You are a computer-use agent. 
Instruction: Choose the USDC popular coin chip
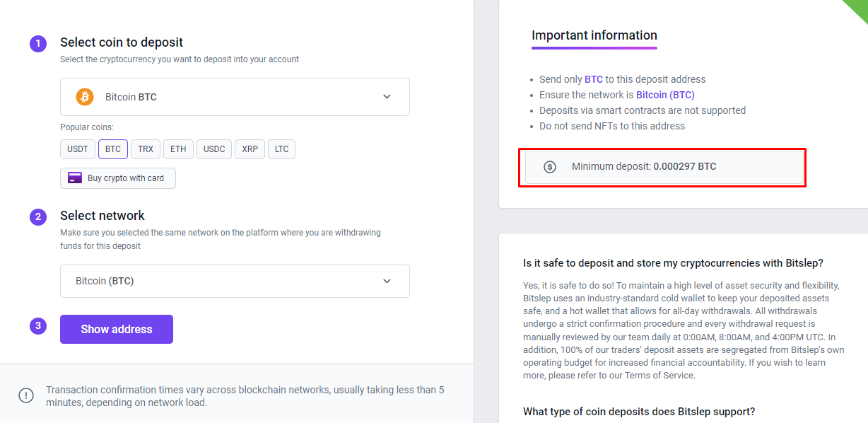(x=214, y=149)
